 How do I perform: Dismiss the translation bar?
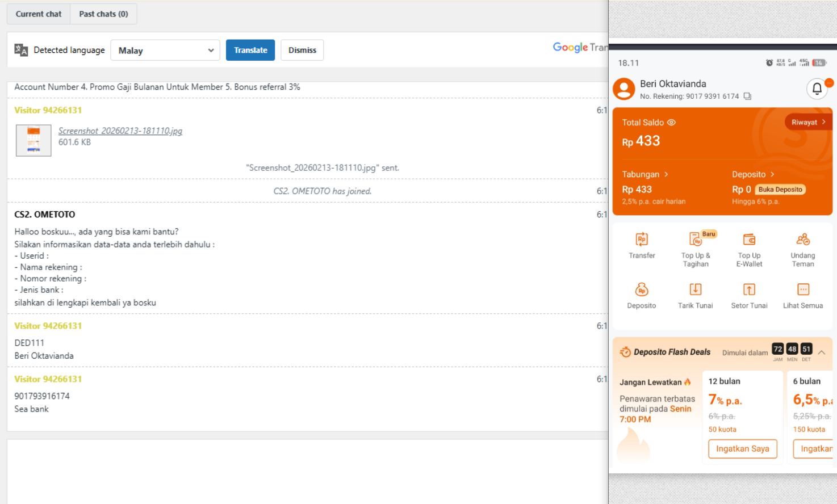[302, 50]
